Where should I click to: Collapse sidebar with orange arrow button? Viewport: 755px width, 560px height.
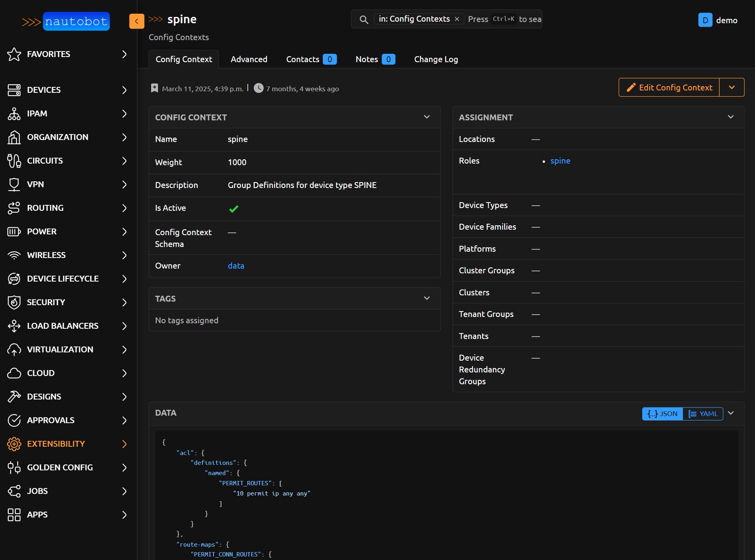[136, 21]
